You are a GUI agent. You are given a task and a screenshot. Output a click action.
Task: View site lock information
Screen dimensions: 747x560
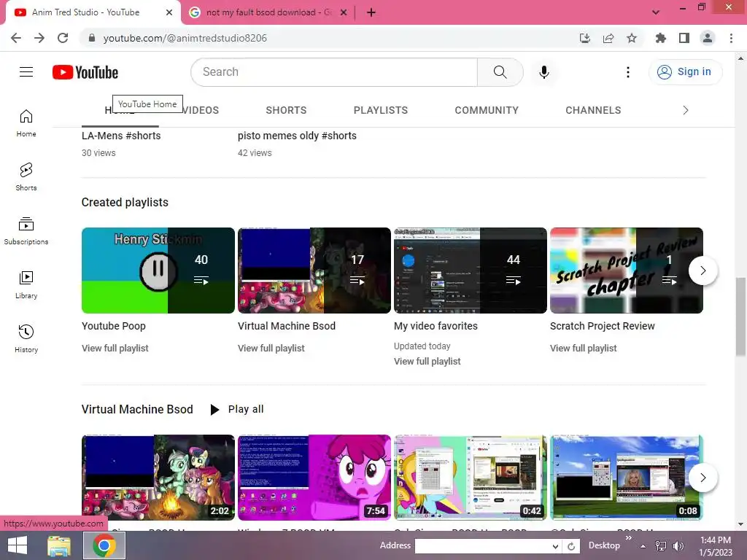pos(92,38)
